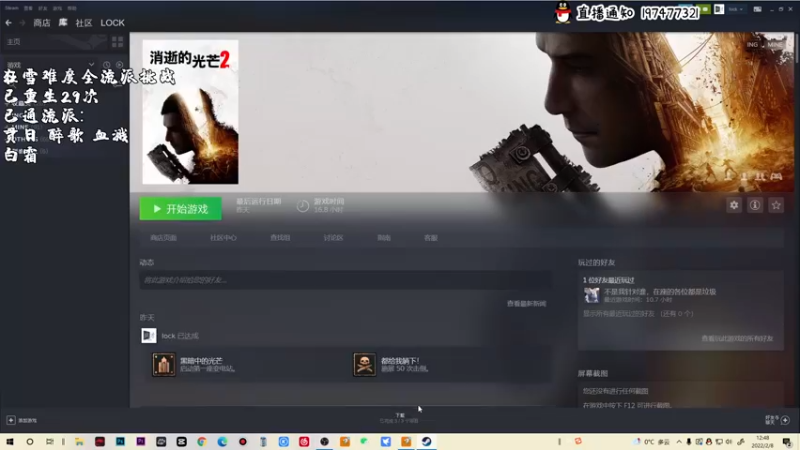The image size is (800, 450).
Task: Open Task View on taskbar
Action: click(49, 441)
